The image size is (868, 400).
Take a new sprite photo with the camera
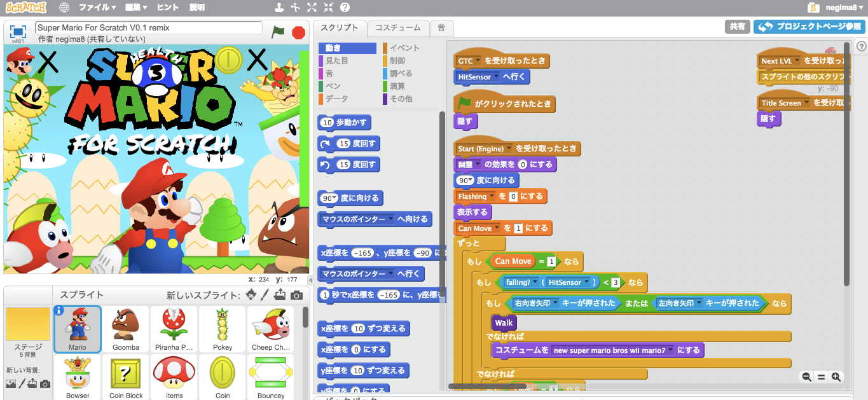(x=296, y=295)
